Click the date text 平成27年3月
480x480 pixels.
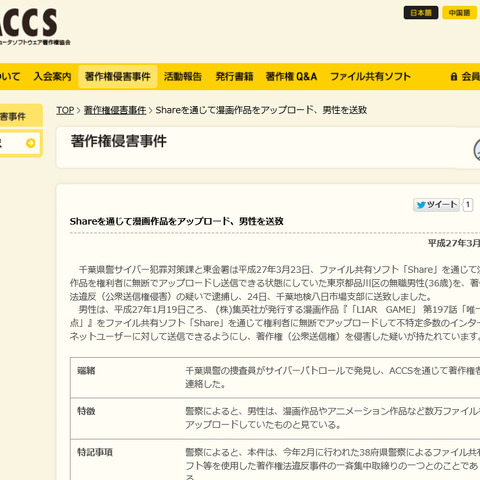click(x=454, y=243)
